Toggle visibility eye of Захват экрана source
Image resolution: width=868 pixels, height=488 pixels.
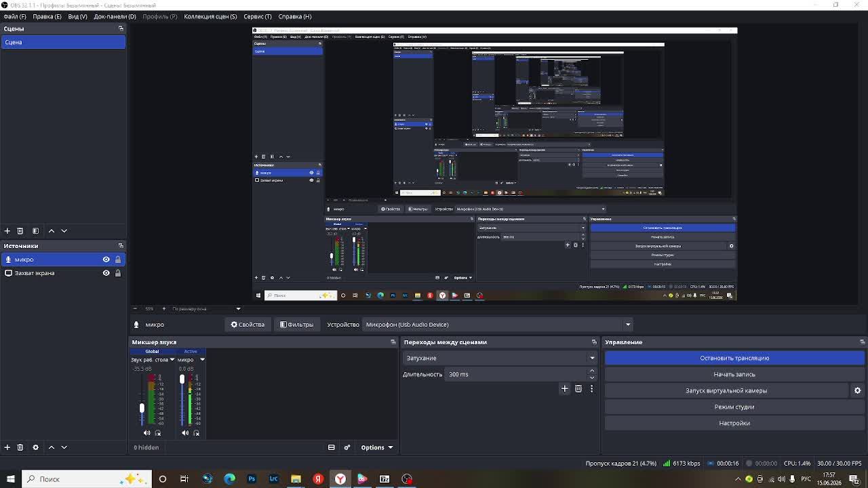[106, 273]
